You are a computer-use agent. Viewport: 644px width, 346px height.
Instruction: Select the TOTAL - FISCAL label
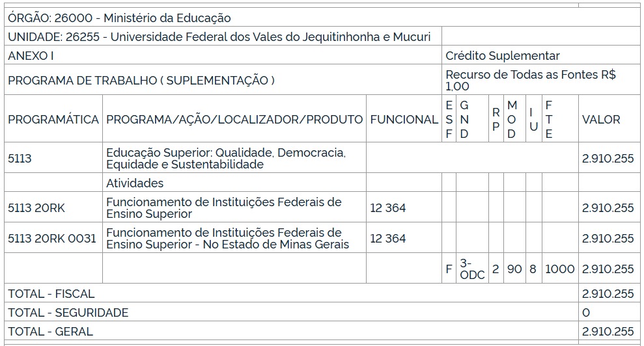pos(51,294)
